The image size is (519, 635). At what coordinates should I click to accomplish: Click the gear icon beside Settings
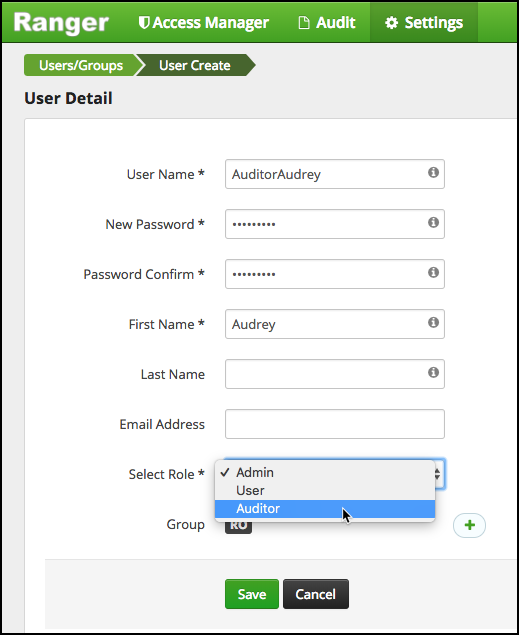pos(391,23)
